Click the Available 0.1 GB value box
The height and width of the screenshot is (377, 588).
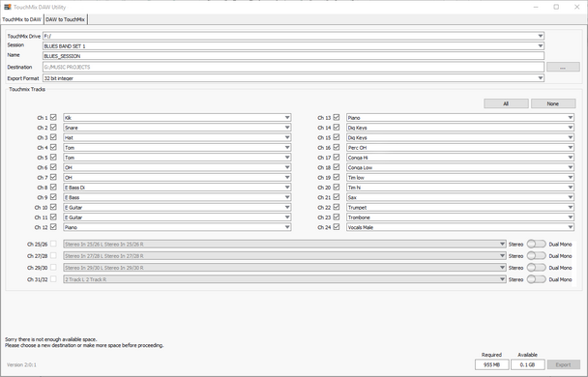point(528,364)
